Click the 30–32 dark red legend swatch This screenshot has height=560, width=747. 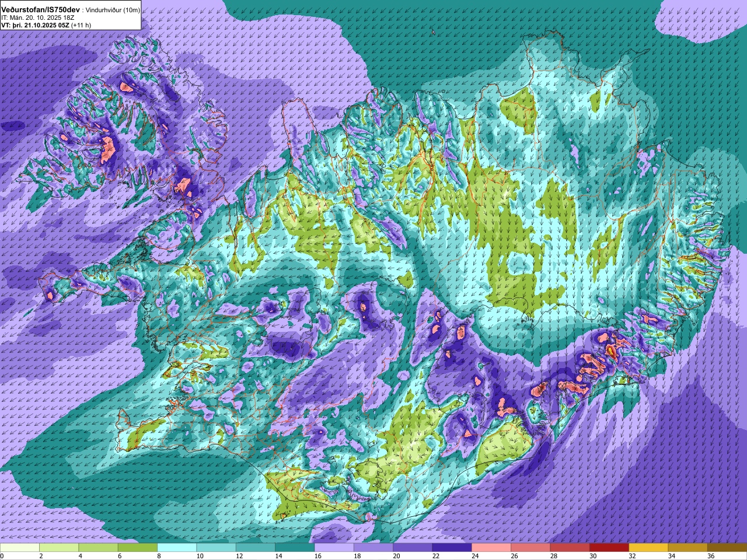tap(609, 548)
